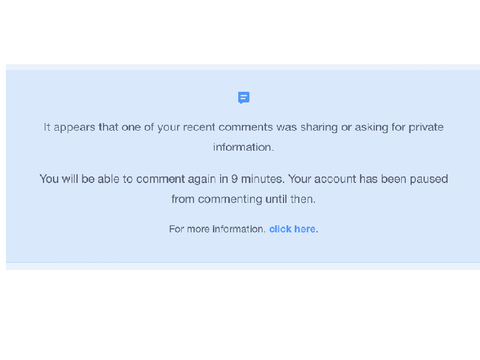Click the lighter blue strip below the notice
This screenshot has width=480, height=360.
243,266
